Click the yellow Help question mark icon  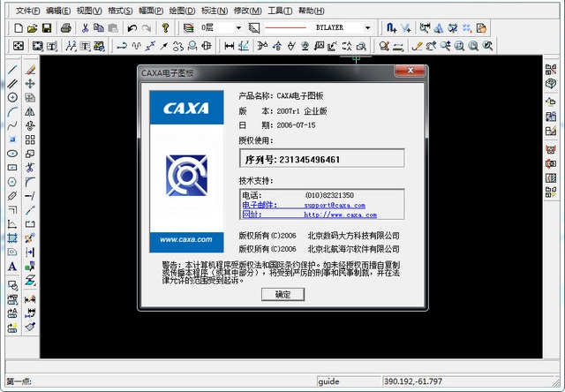coord(165,28)
